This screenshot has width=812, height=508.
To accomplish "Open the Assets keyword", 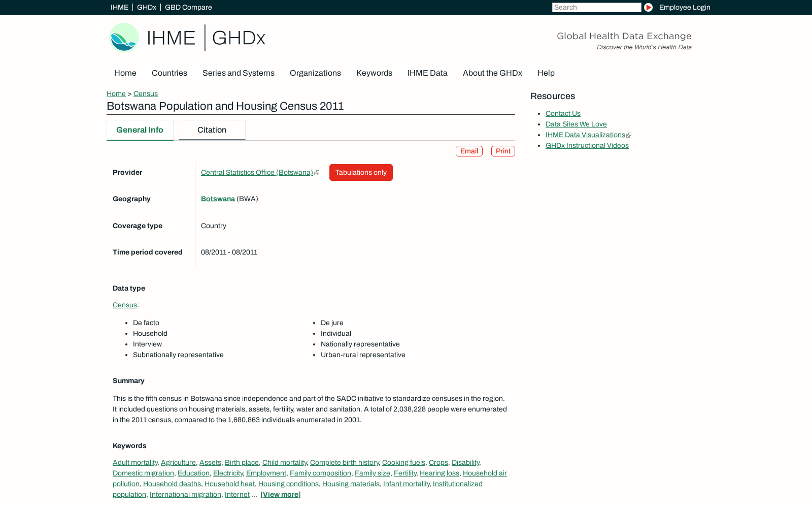I will (x=210, y=463).
